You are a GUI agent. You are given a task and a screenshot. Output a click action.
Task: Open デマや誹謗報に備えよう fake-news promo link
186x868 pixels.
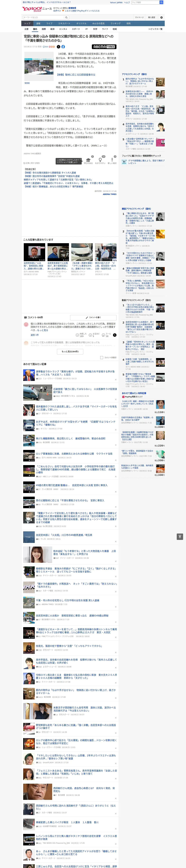(x=146, y=162)
